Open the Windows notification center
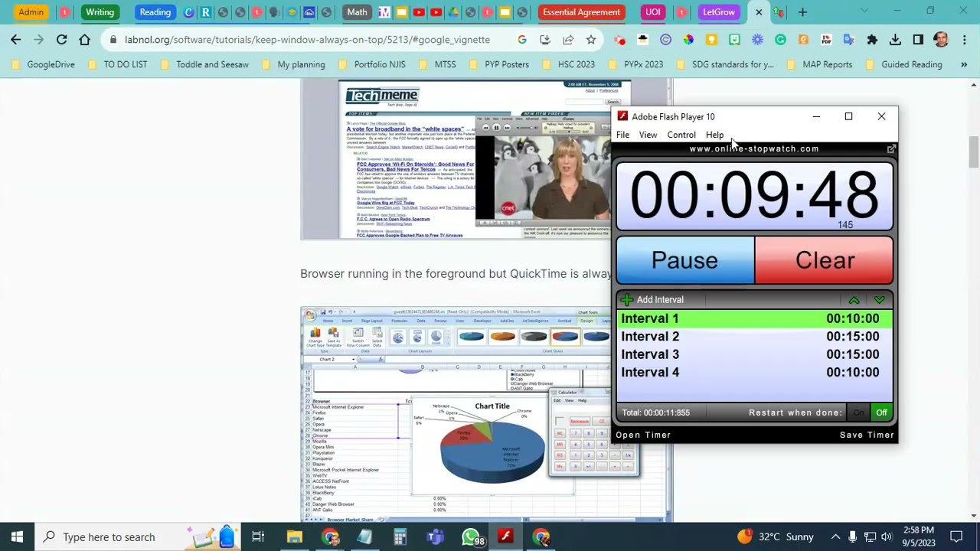980x551 pixels. coord(956,536)
